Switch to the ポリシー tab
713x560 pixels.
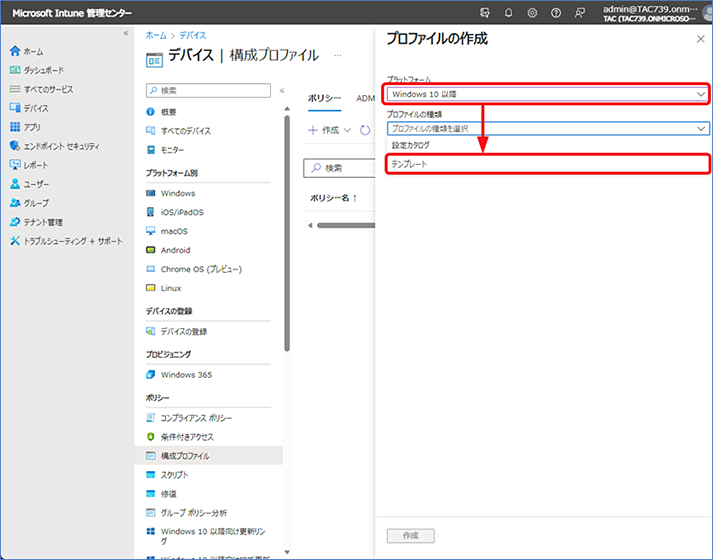(324, 98)
